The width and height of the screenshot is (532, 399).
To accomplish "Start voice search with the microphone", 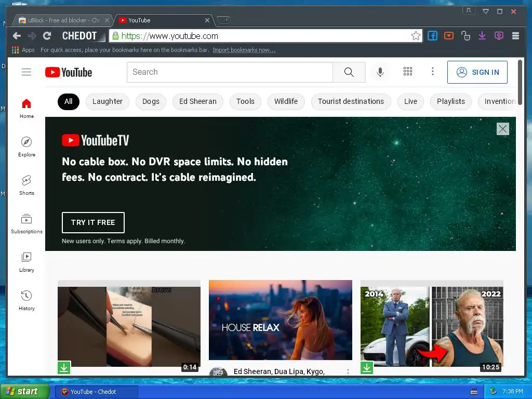I will click(380, 72).
